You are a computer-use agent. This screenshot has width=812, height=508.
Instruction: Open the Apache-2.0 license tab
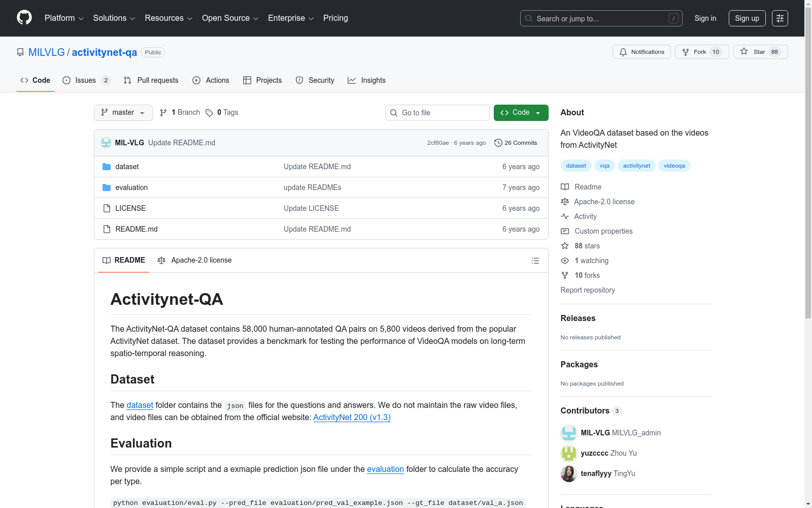(x=195, y=260)
